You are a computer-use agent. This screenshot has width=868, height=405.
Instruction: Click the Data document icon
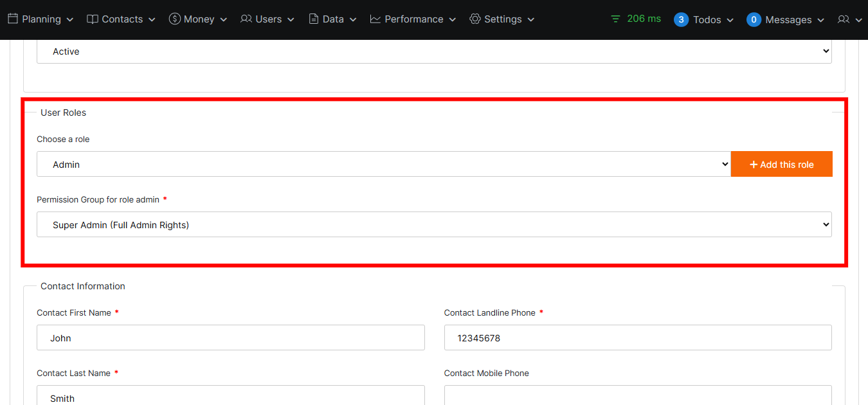pyautogui.click(x=314, y=19)
